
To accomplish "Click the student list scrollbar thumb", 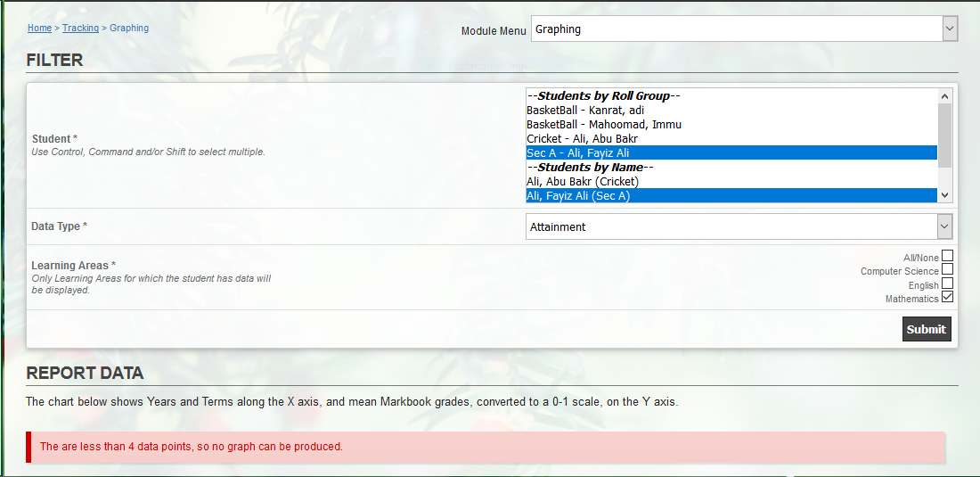I will pyautogui.click(x=944, y=135).
